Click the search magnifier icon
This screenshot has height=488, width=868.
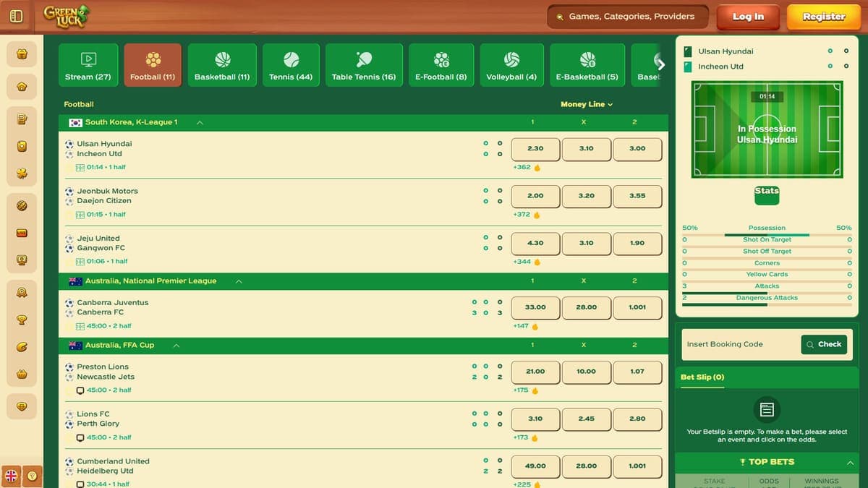tap(560, 17)
